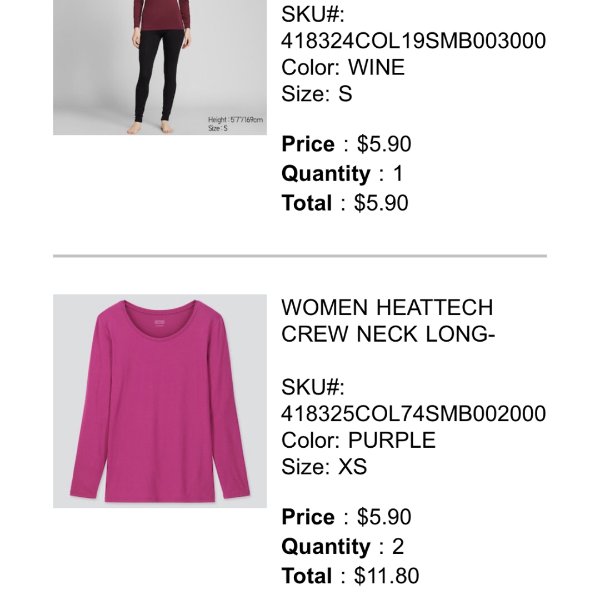This screenshot has height=600, width=600.
Task: Click the SKU#: label of purple item
Action: [313, 387]
